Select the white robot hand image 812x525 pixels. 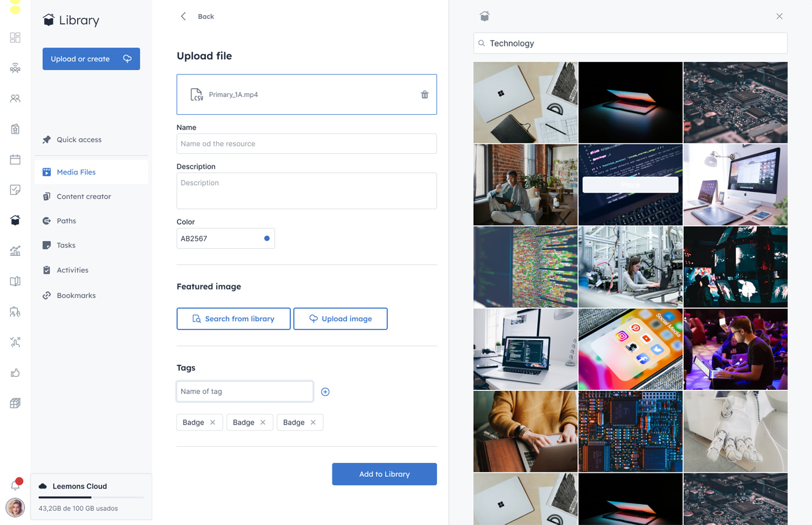[x=735, y=432]
